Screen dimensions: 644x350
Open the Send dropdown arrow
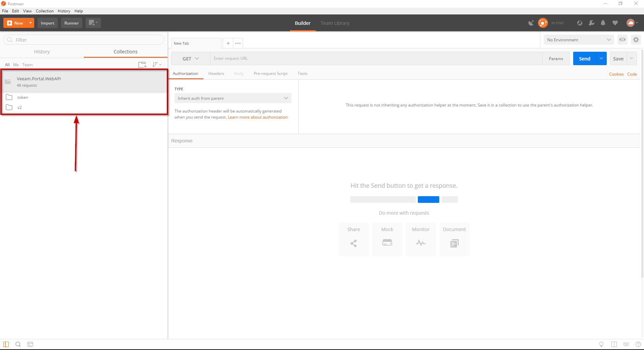[x=601, y=58]
